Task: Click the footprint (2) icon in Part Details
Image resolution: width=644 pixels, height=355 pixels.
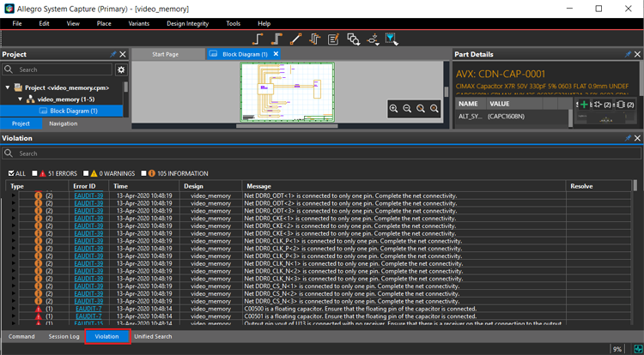Action: (x=625, y=105)
